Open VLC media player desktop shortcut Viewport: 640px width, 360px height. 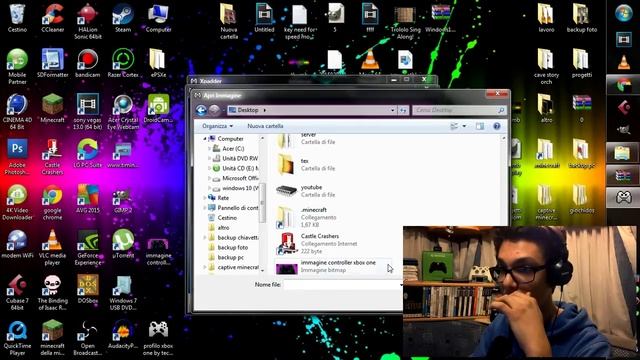[53, 248]
